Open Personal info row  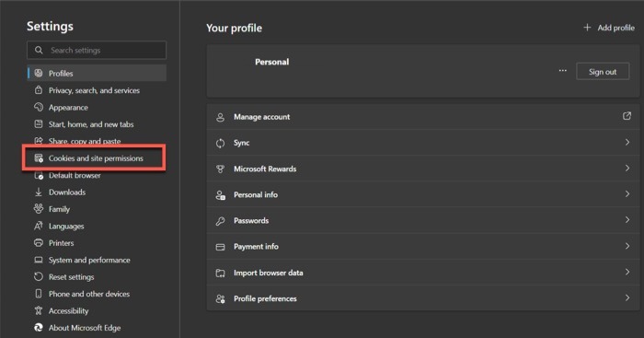(422, 194)
